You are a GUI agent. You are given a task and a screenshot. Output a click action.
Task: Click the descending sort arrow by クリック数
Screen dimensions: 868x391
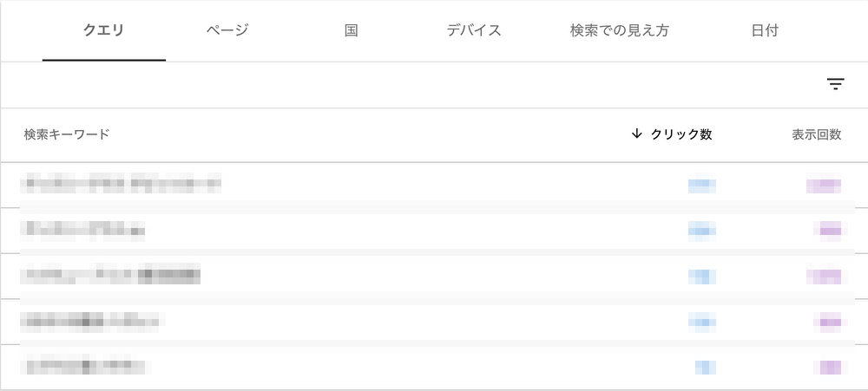pyautogui.click(x=636, y=134)
